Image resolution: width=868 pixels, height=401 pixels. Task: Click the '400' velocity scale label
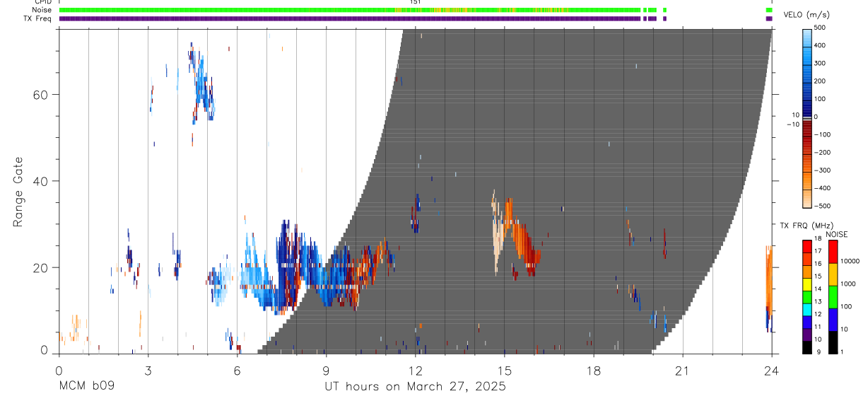tap(821, 45)
